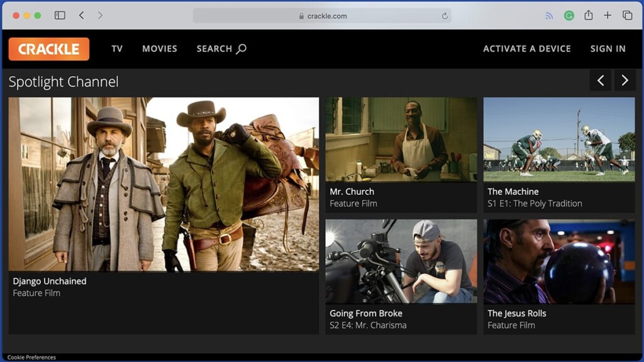Click 'S1 E1: The Poly Tradition' subtitle
The image size is (644, 362).
(535, 204)
